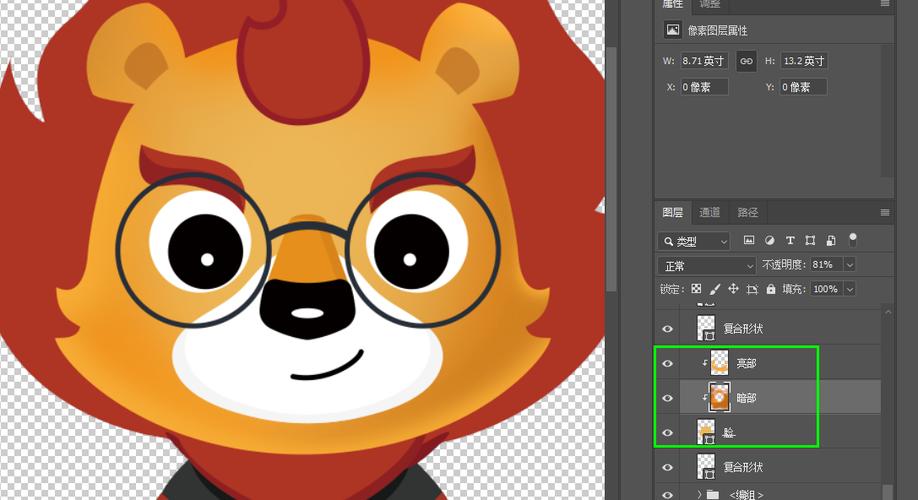Click the canvas vertical scrollbar
The height and width of the screenshot is (500, 918).
[x=611, y=169]
